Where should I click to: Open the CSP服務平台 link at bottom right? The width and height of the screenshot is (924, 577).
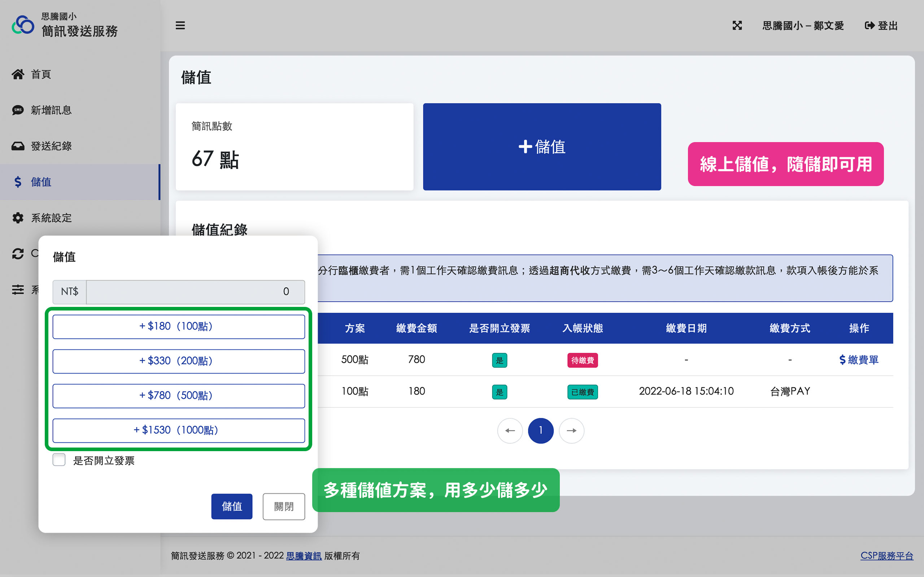(x=887, y=556)
